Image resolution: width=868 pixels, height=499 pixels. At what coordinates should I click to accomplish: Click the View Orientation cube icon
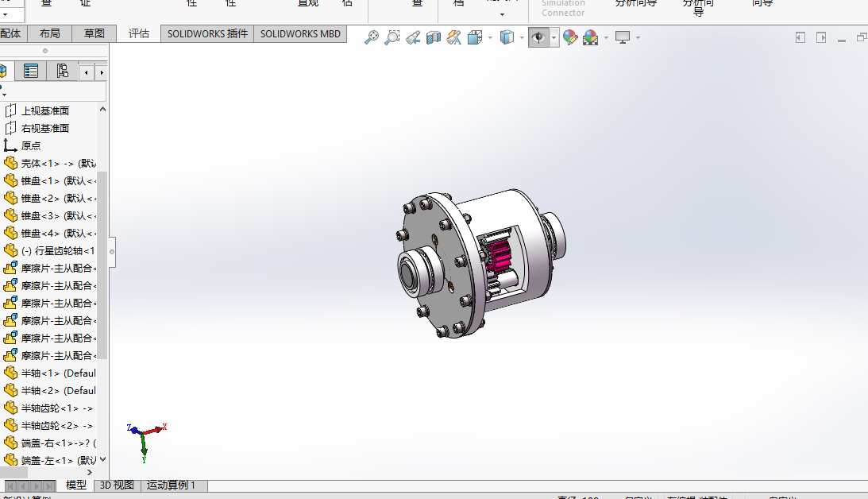[x=475, y=37]
